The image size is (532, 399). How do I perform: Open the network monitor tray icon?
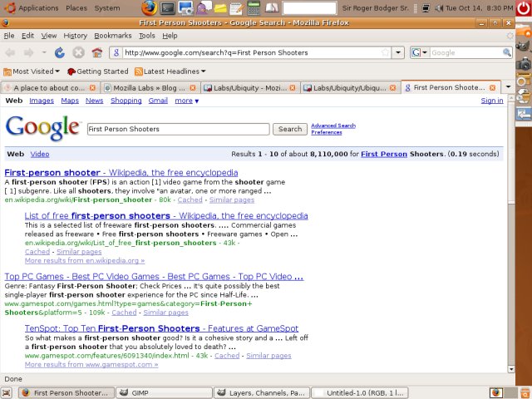(x=426, y=7)
